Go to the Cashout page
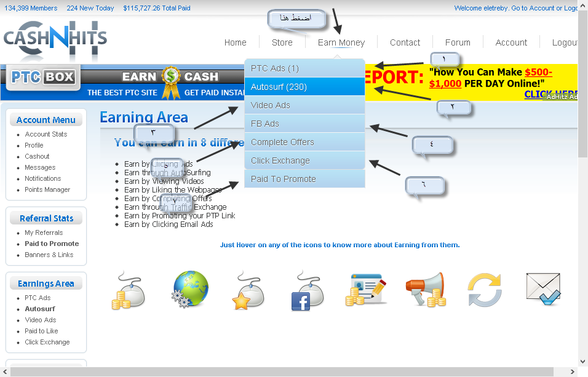The height and width of the screenshot is (377, 588). pos(37,156)
